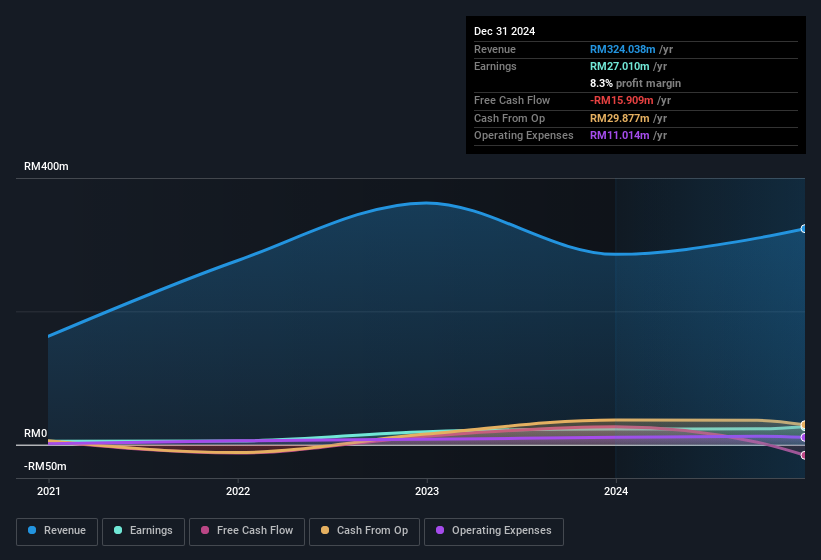Click the 2023 x-axis label
Screen dimensions: 821x560
[427, 491]
